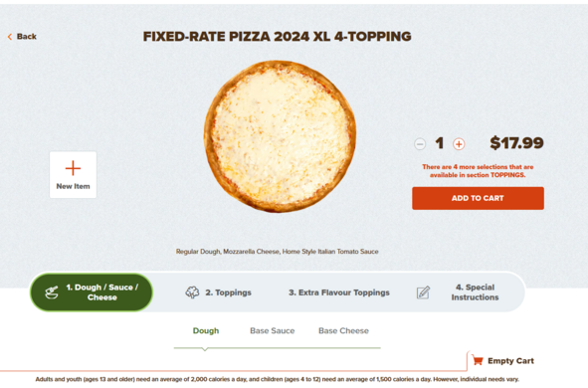Increase quantity with the plus icon

pyautogui.click(x=459, y=144)
